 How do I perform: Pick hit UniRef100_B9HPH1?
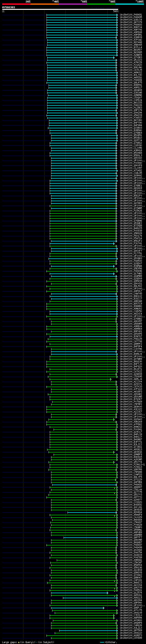tap(131, 85)
